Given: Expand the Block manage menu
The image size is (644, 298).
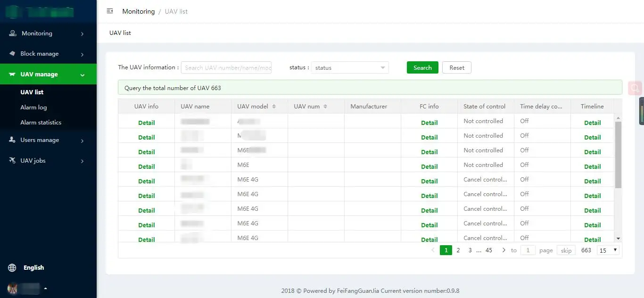Looking at the screenshot, I should tap(48, 54).
